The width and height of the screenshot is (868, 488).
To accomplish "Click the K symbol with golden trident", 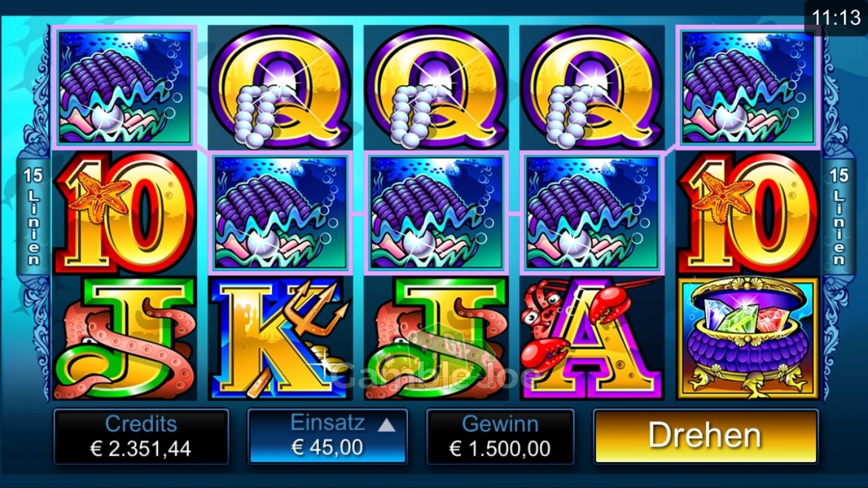I will (280, 338).
